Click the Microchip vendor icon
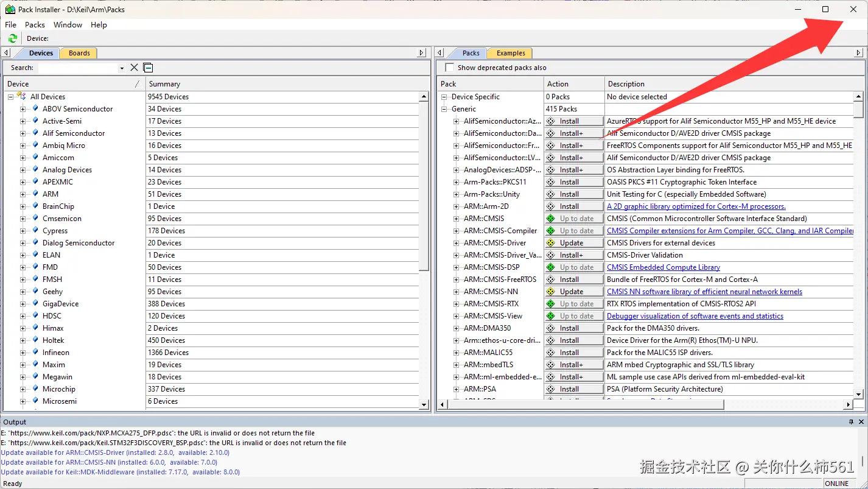The width and height of the screenshot is (868, 489). click(x=35, y=389)
